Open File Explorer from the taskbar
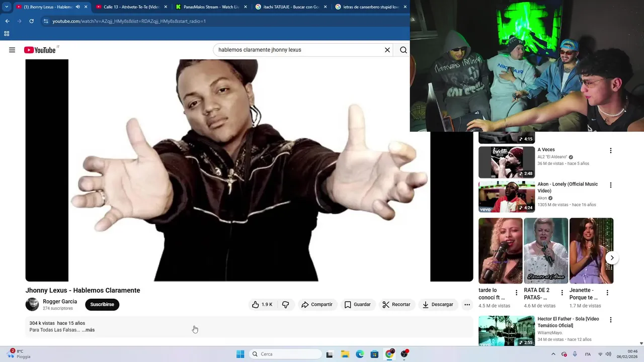Image resolution: width=644 pixels, height=362 pixels. (345, 354)
